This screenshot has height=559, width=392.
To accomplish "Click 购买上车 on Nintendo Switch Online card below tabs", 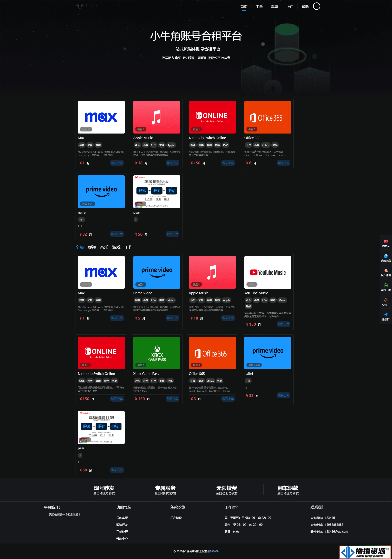I will point(117,399).
